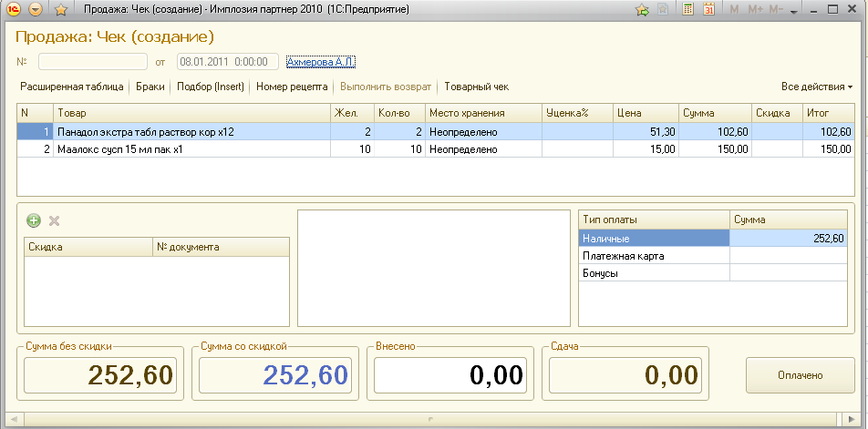Click the Тип оплаты column header

[x=655, y=220]
